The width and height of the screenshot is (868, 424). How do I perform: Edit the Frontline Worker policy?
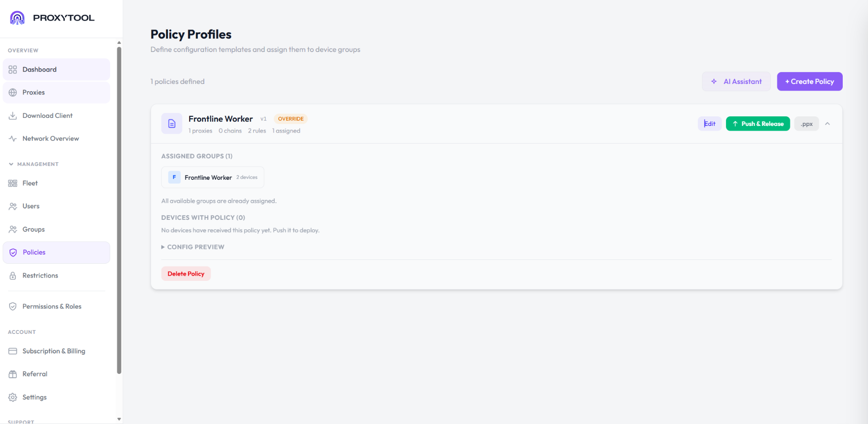coord(710,124)
